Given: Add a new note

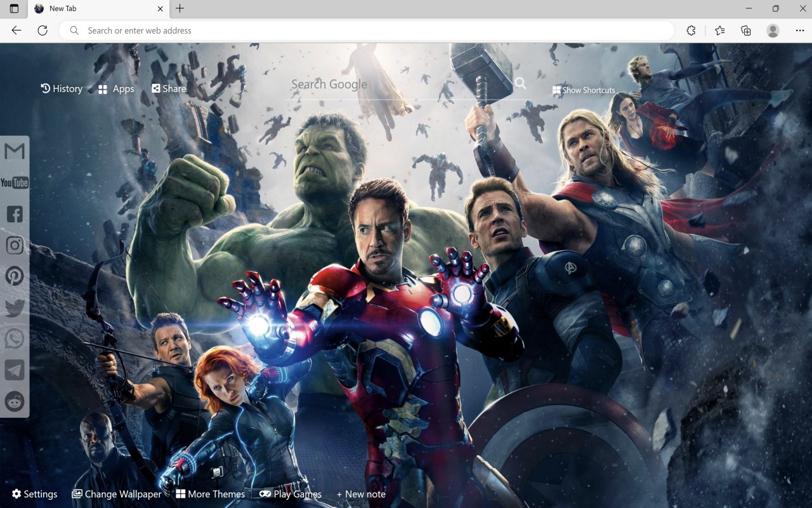Looking at the screenshot, I should pos(361,494).
